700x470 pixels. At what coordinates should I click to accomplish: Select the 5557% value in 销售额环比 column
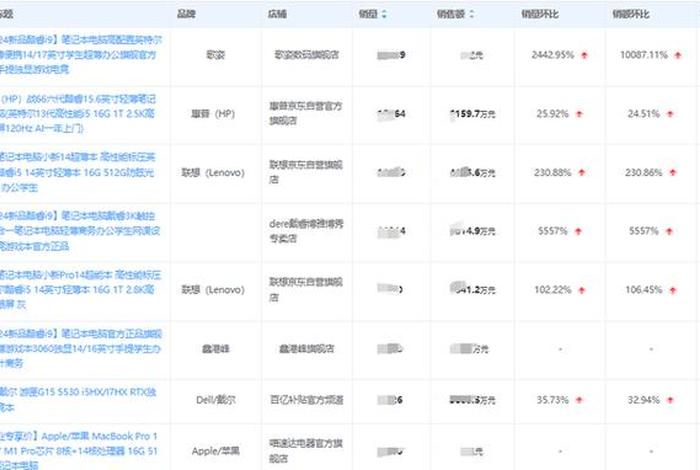point(644,231)
